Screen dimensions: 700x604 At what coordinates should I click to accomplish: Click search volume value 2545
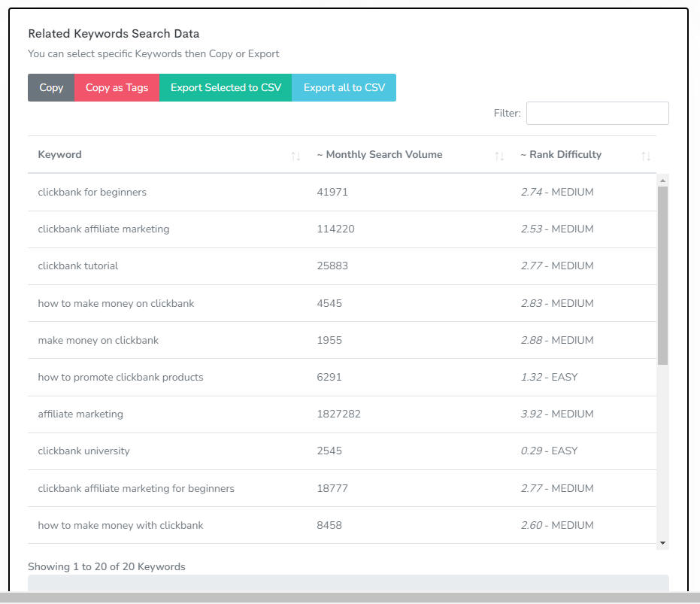coord(329,451)
